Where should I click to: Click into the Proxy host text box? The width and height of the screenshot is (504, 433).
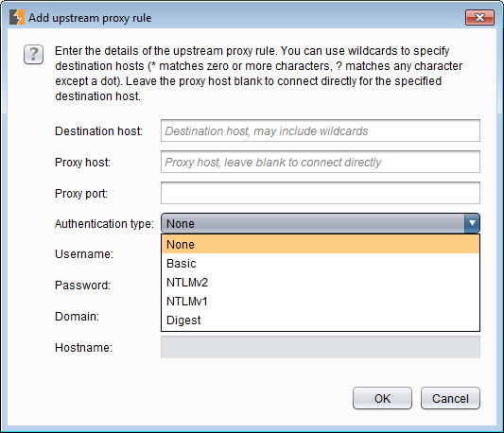pos(321,162)
